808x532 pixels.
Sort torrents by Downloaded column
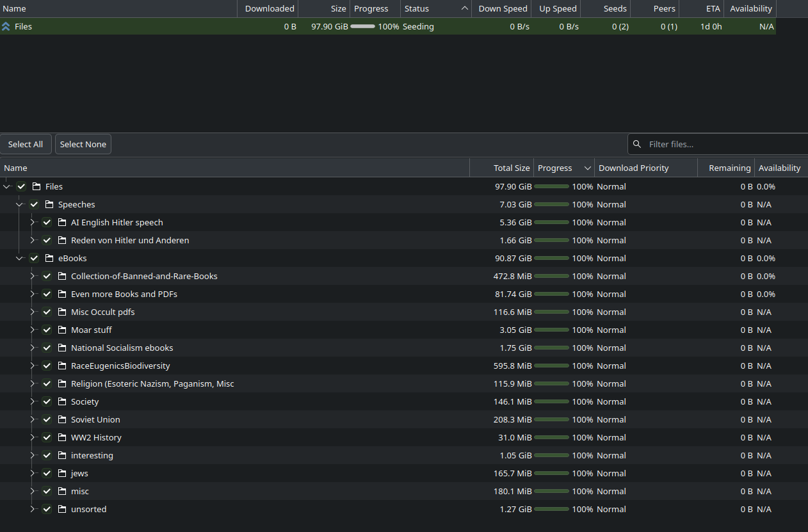(268, 8)
